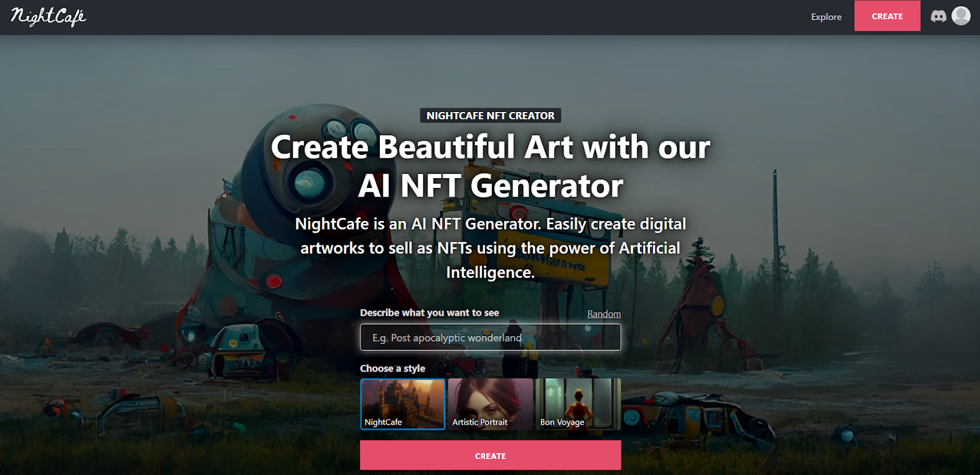The width and height of the screenshot is (980, 475).
Task: Select the NightCafe style thumbnail
Action: [403, 404]
